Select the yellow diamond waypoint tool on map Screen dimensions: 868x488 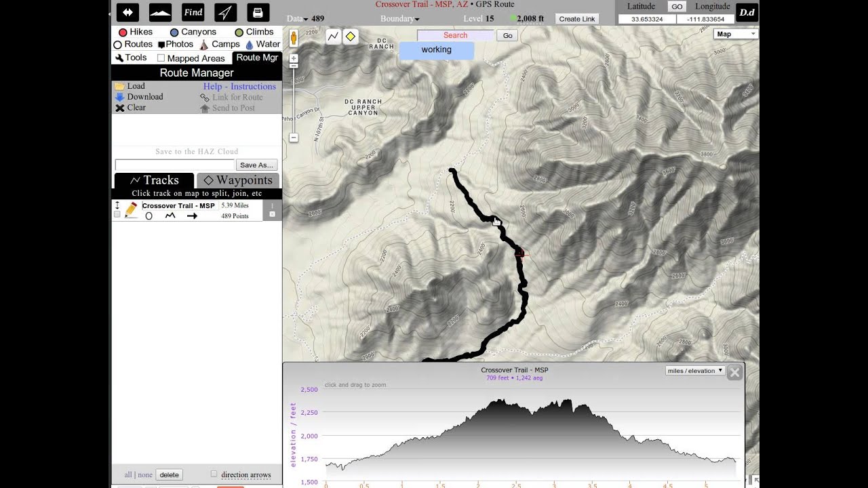351,37
